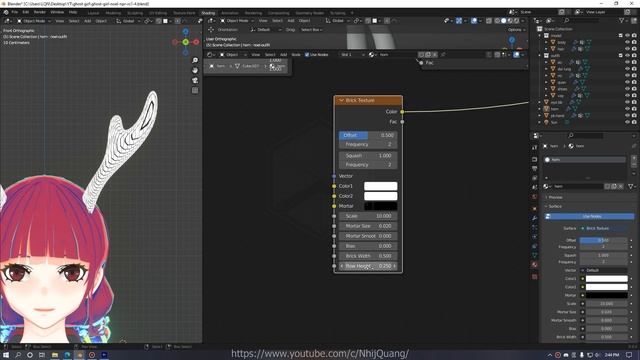Click the pan hand icon in left viewport
640x360 pixels.
195,70
